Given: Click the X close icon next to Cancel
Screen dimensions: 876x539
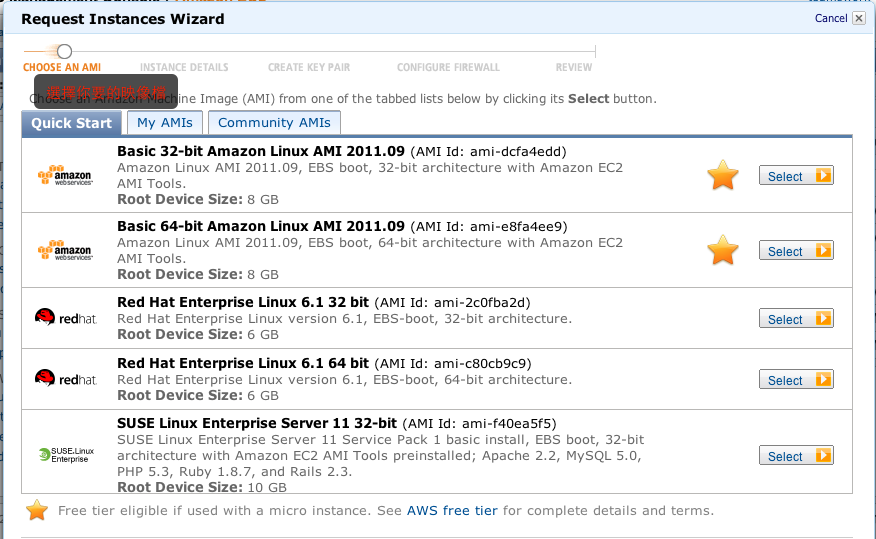Looking at the screenshot, I should (x=859, y=18).
